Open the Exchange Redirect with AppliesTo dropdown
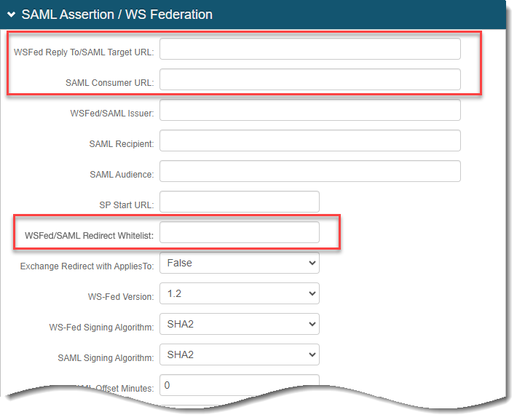517x420 pixels. (x=240, y=263)
